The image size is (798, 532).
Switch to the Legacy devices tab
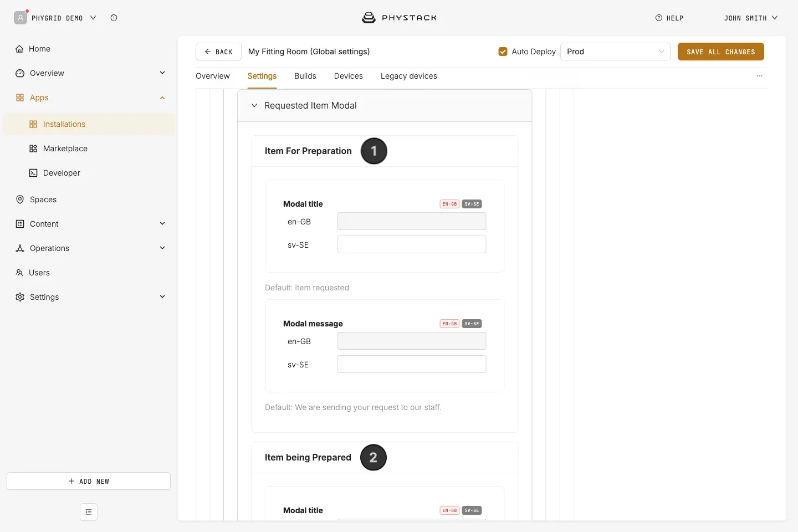tap(409, 76)
